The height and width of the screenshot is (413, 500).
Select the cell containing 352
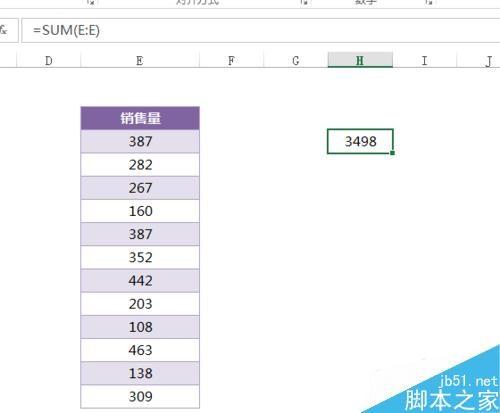coord(140,257)
